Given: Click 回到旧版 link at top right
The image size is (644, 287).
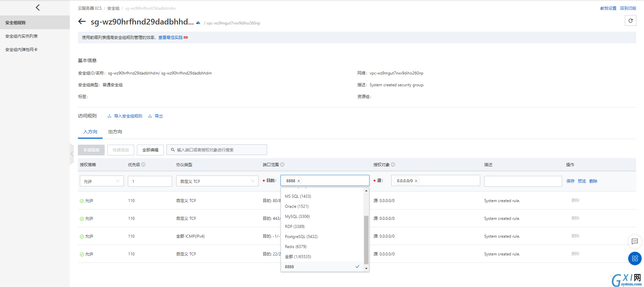Looking at the screenshot, I should click(x=628, y=8).
